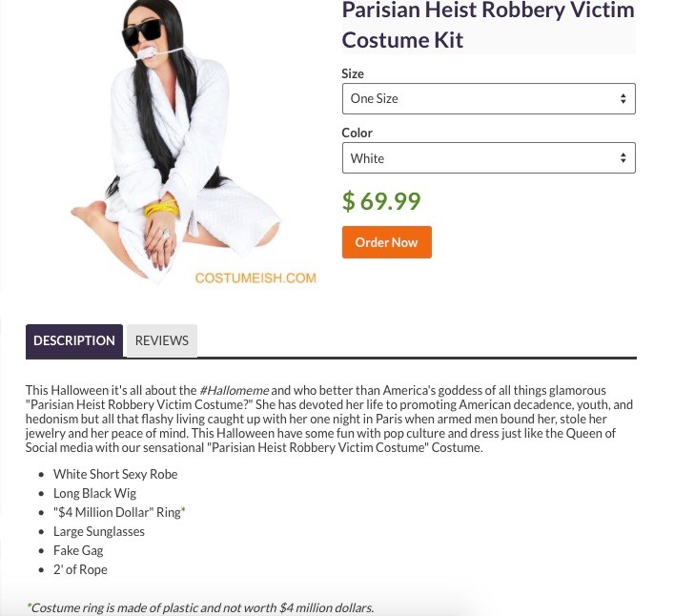Click the White Short Sexy Robe item

(x=115, y=474)
